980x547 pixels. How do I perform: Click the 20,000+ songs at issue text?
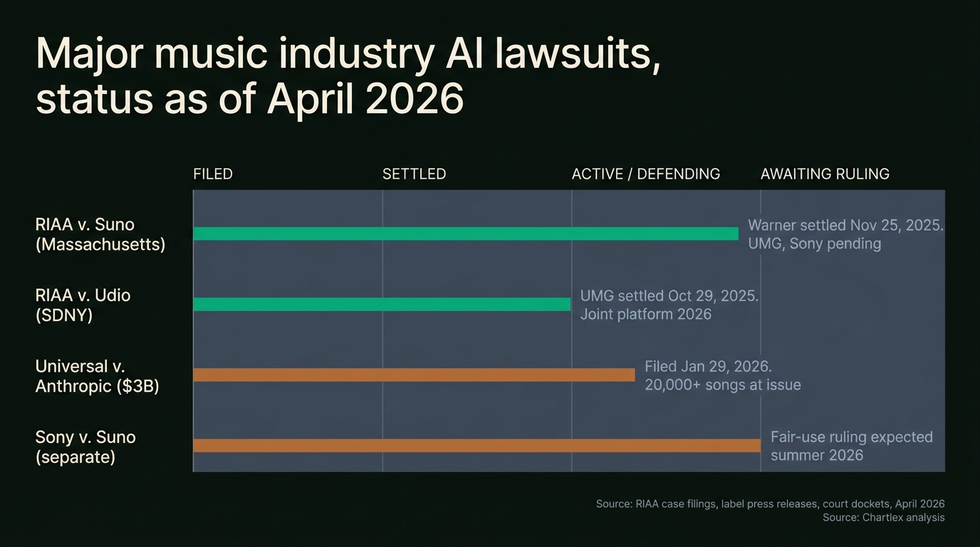click(x=723, y=385)
